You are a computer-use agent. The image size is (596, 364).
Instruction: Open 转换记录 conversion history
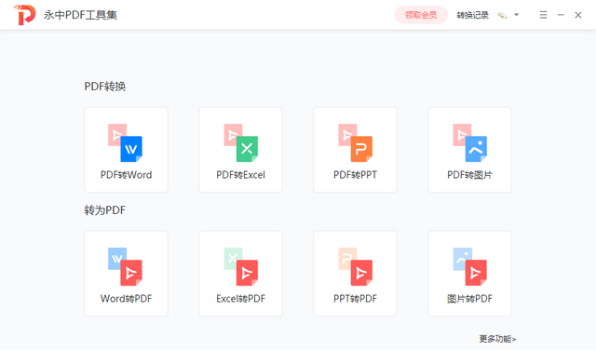[x=472, y=15]
